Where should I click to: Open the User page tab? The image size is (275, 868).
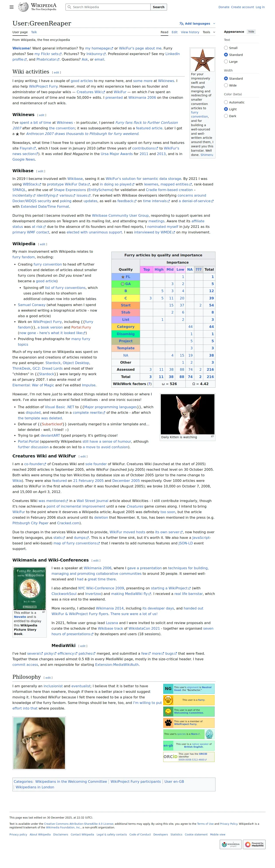(20, 32)
